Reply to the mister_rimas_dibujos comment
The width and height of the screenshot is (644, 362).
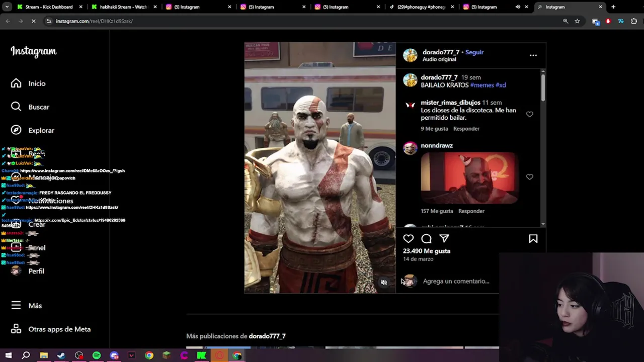pos(466,129)
